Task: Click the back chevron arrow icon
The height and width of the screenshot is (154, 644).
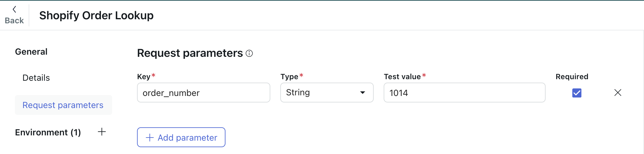Action: click(14, 9)
